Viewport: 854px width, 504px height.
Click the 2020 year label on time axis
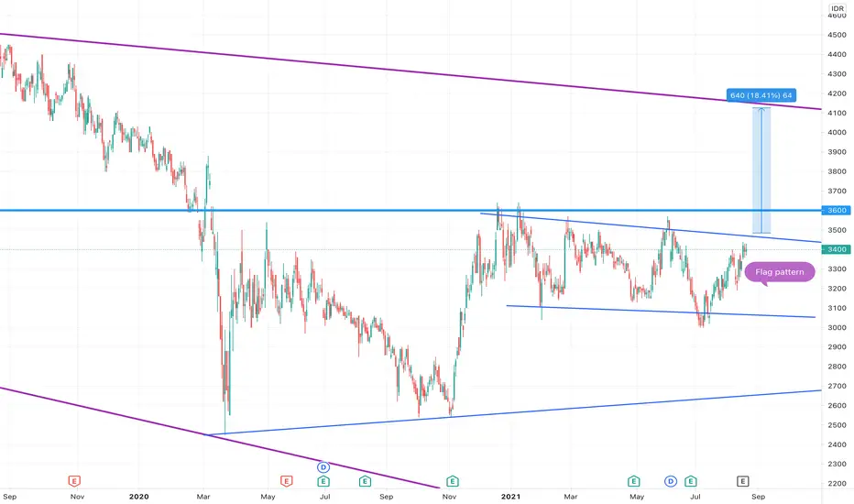(x=139, y=497)
